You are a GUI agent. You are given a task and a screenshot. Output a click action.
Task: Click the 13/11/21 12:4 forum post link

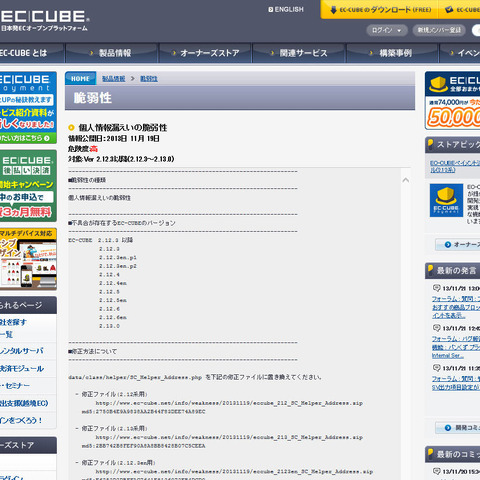[456, 347]
